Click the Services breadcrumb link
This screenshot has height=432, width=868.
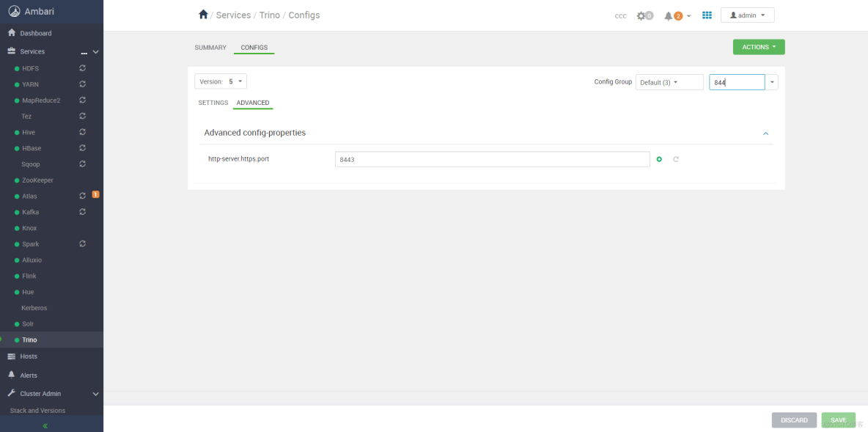pyautogui.click(x=233, y=15)
